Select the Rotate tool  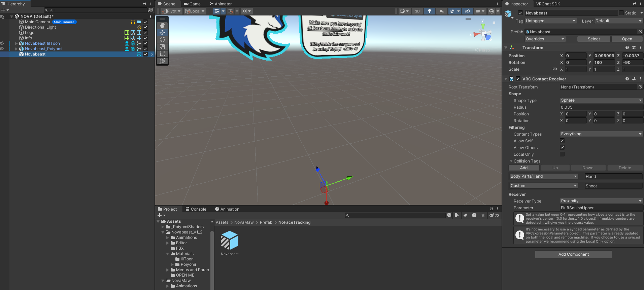tap(162, 40)
